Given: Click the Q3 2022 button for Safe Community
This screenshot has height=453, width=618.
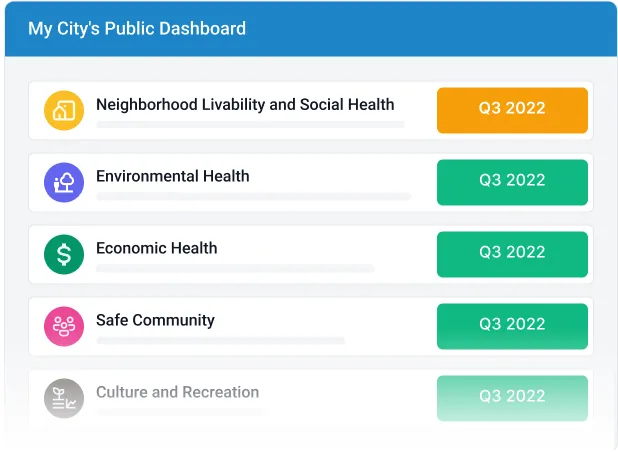Looking at the screenshot, I should click(512, 325).
